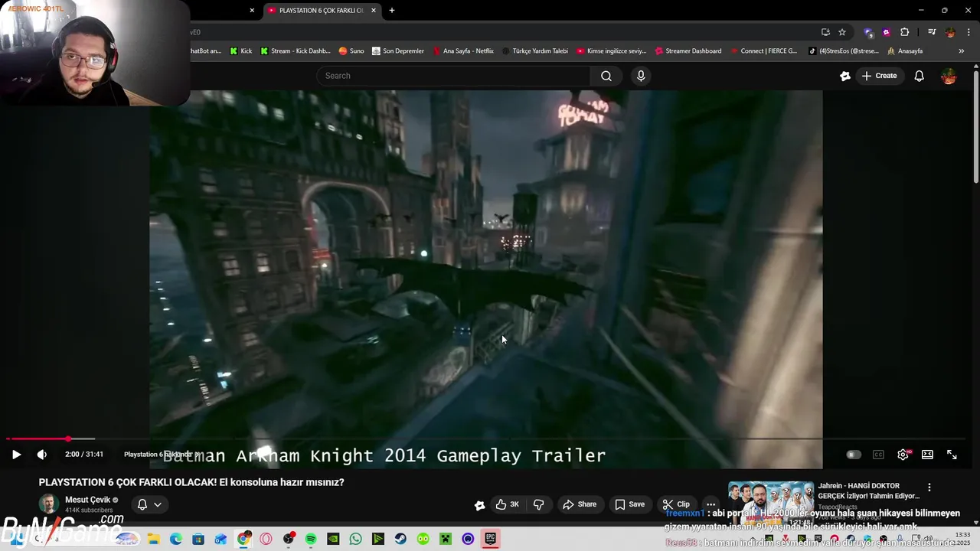Focus the YouTube Search box
The width and height of the screenshot is (980, 551).
pos(453,76)
